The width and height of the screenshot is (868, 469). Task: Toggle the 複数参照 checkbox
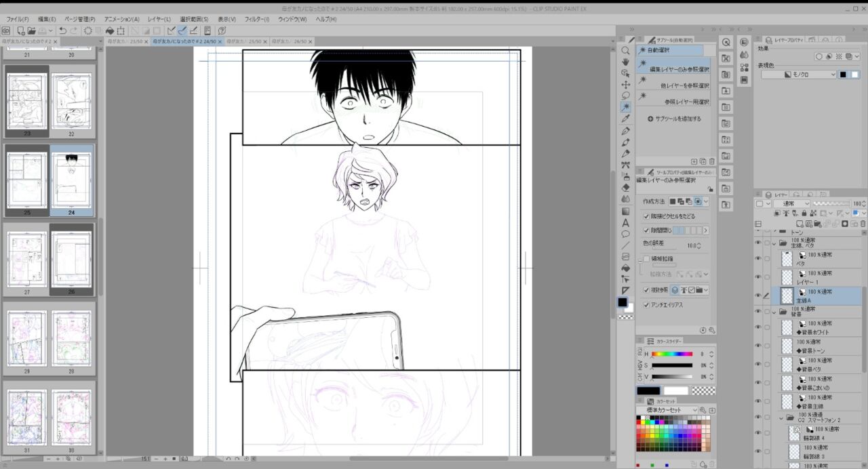point(646,290)
